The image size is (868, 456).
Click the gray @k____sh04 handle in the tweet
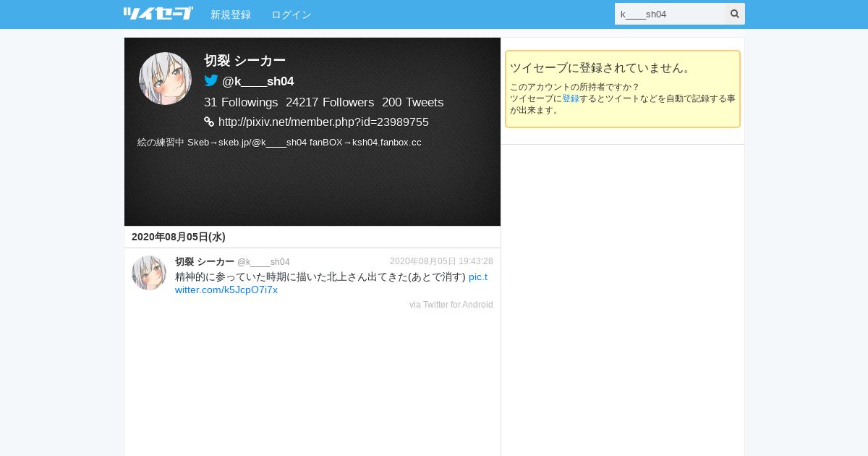click(x=263, y=262)
